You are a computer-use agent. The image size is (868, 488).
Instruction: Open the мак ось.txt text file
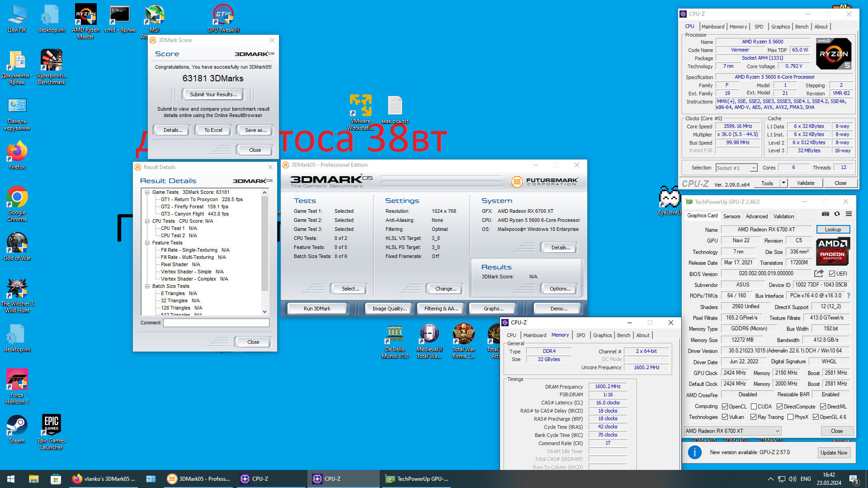(395, 109)
